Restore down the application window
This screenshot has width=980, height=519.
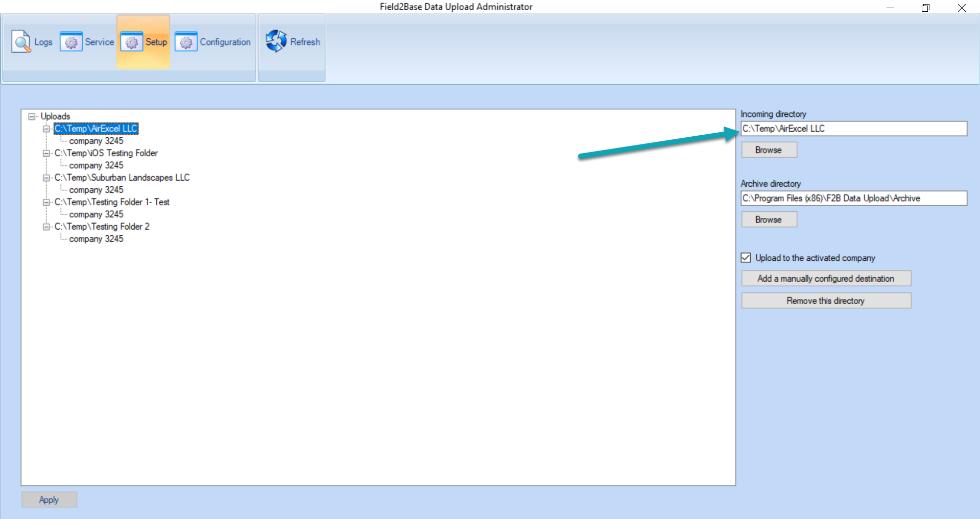click(925, 8)
